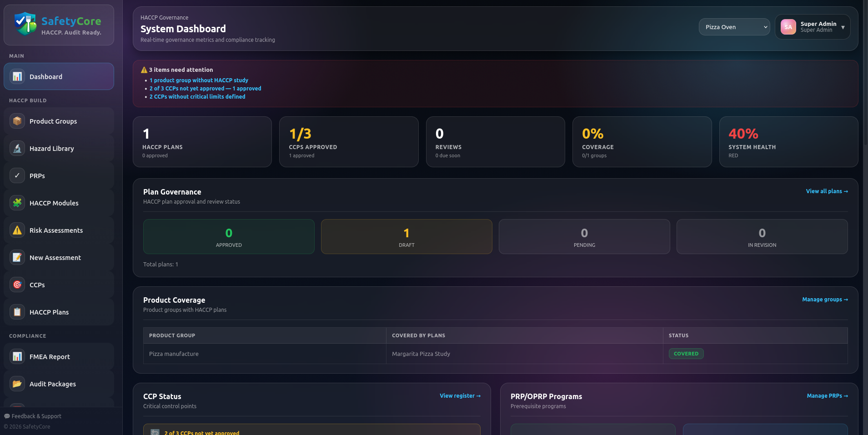This screenshot has height=435, width=868.
Task: Click View register link
Action: (460, 396)
